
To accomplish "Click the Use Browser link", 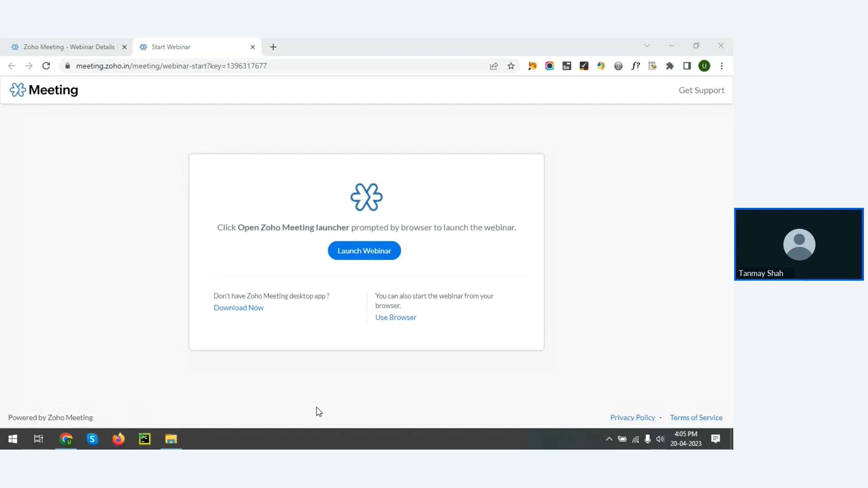I will click(x=396, y=318).
